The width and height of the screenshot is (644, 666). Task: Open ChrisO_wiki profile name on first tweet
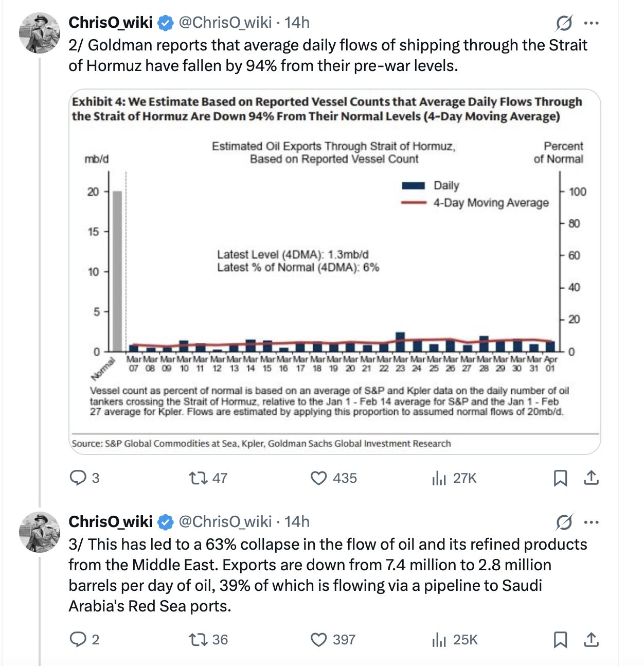111,23
